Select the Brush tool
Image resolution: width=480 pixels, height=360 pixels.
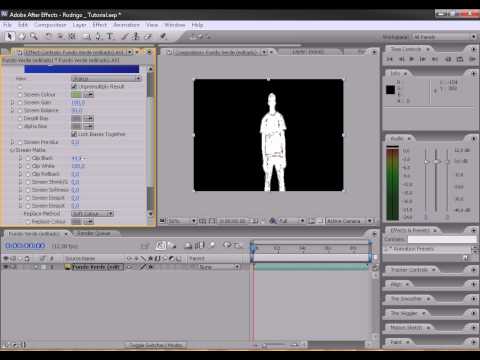(124, 36)
